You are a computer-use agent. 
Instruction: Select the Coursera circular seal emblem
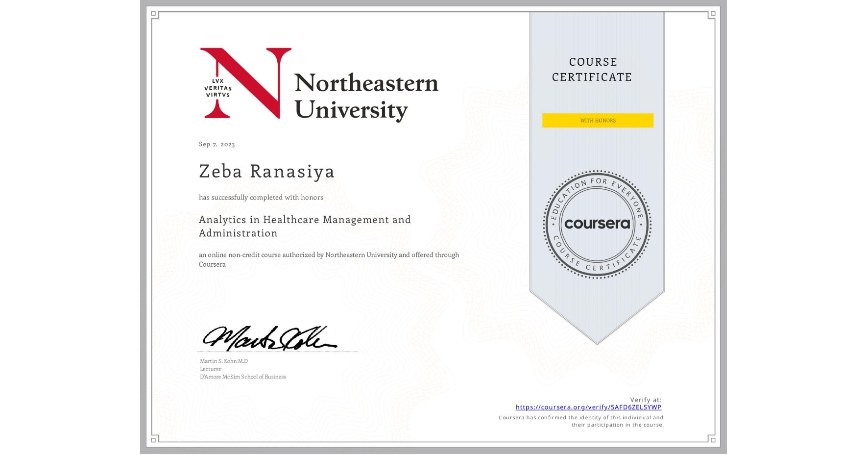click(597, 225)
